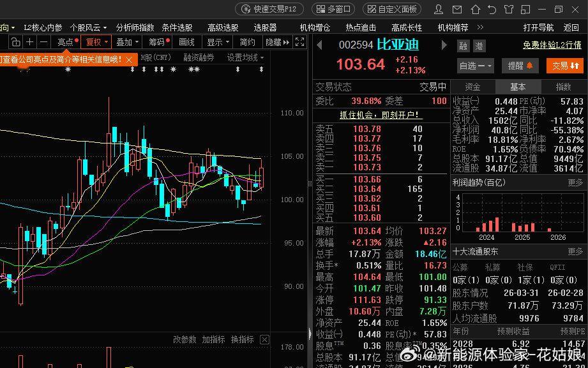Click 返回 to go back
This screenshot has width=588, height=368.
click(571, 27)
